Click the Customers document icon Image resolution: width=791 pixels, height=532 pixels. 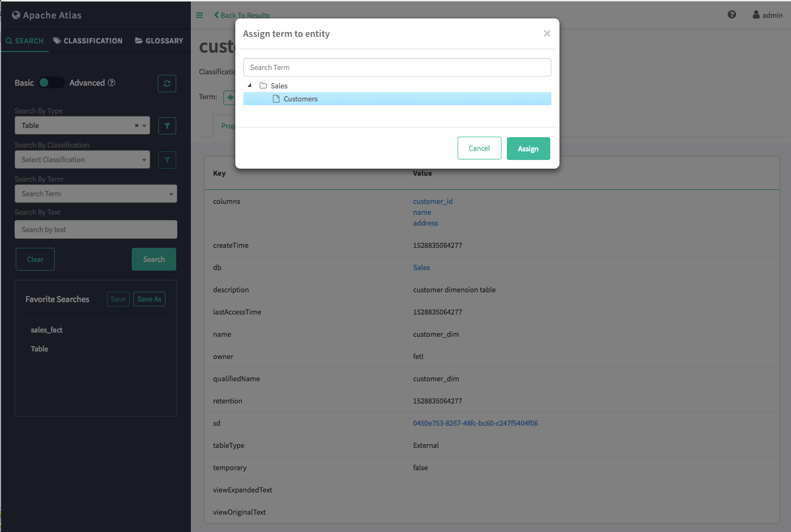[276, 99]
